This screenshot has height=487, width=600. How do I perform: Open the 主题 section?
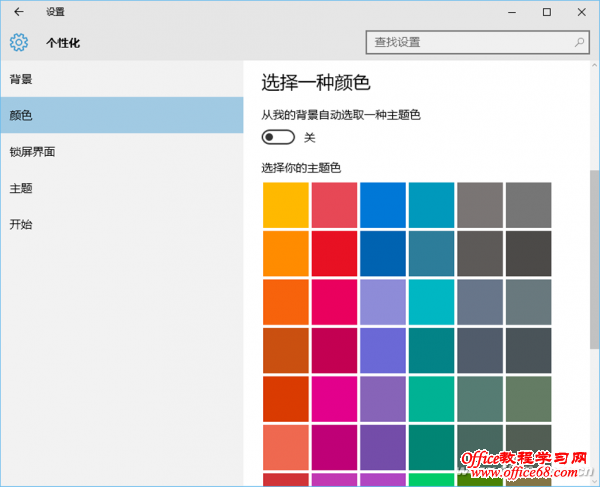[122, 188]
